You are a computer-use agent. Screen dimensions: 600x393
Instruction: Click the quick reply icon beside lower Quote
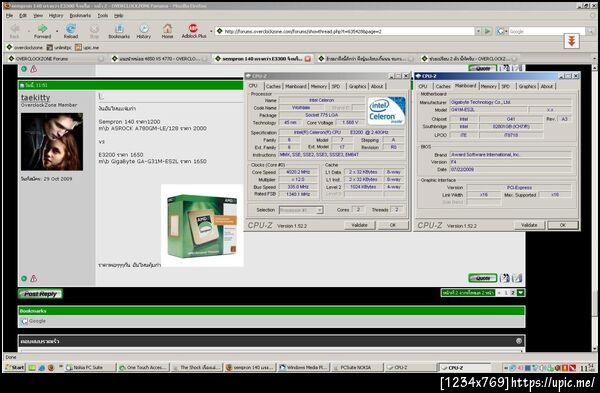click(517, 278)
